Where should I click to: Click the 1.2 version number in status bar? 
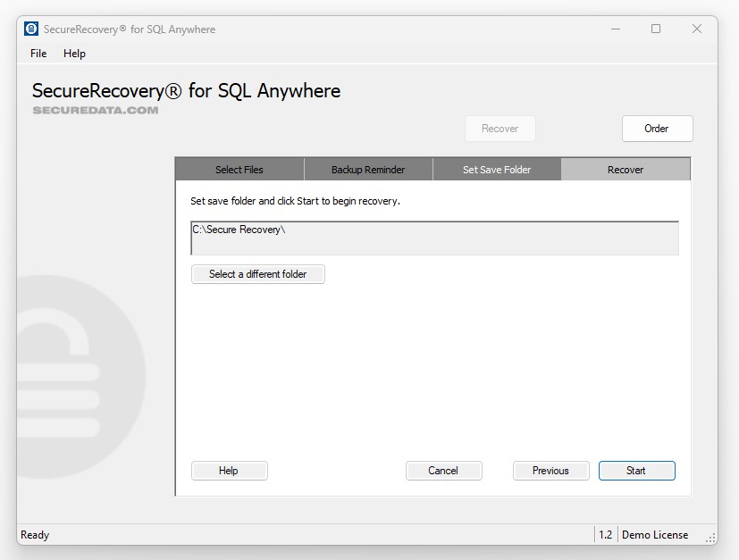[x=606, y=535]
